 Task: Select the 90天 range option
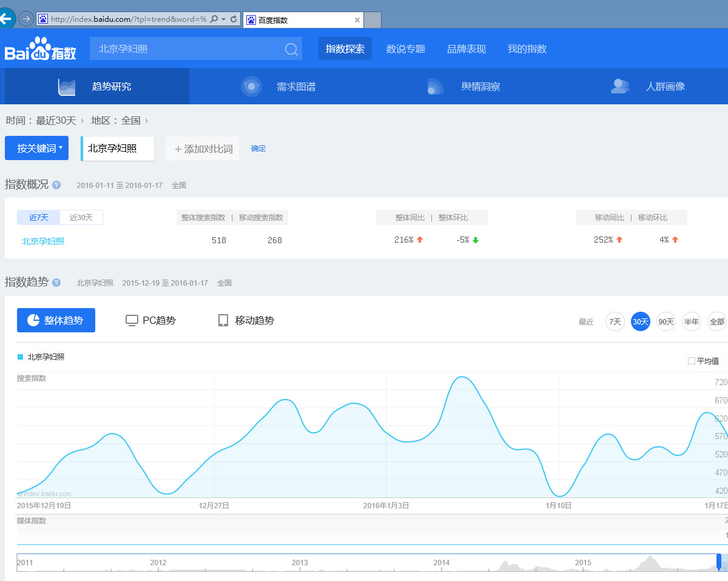[x=666, y=321]
